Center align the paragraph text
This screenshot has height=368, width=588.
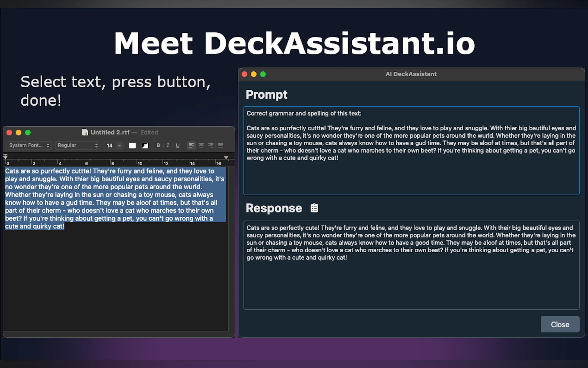201,145
